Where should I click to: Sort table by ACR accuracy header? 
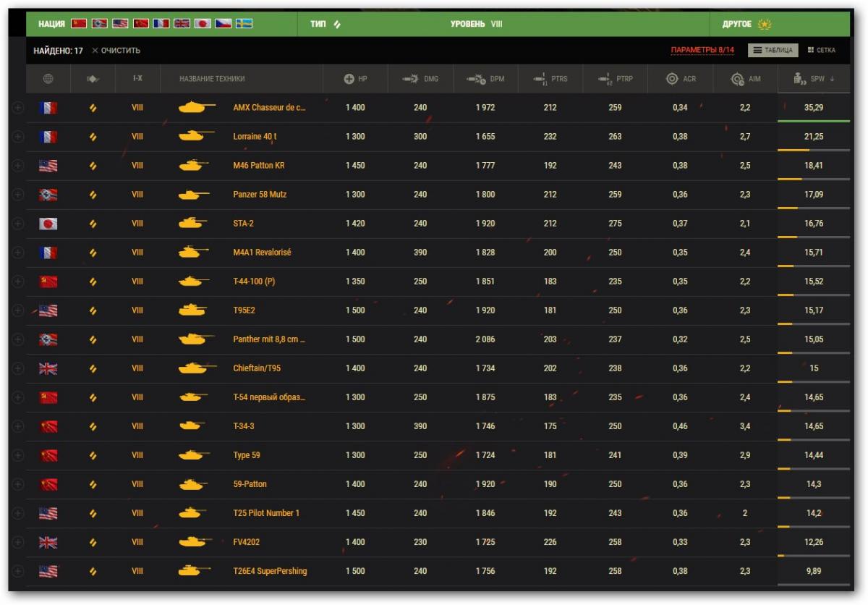coord(681,79)
